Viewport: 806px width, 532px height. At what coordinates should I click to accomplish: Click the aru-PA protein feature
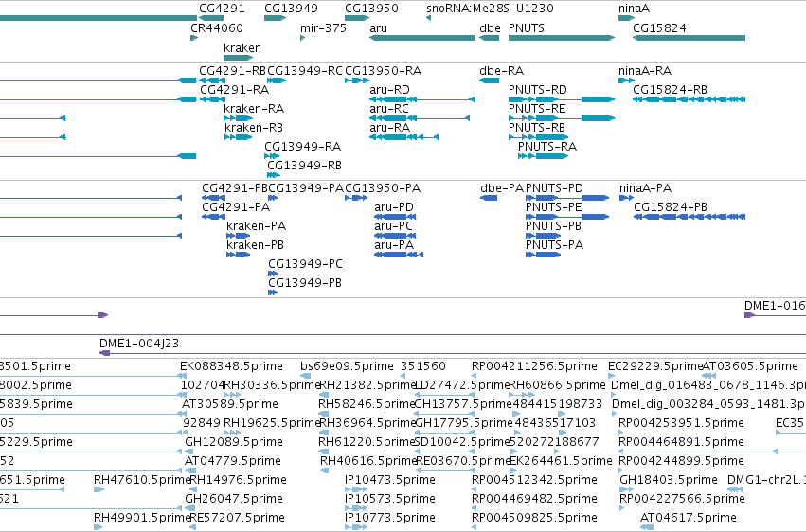(399, 255)
